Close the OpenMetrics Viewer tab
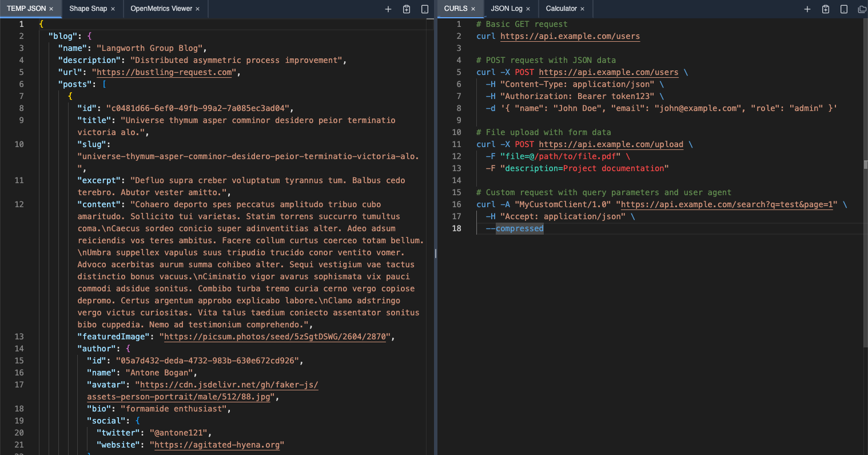This screenshot has height=455, width=868. click(198, 9)
